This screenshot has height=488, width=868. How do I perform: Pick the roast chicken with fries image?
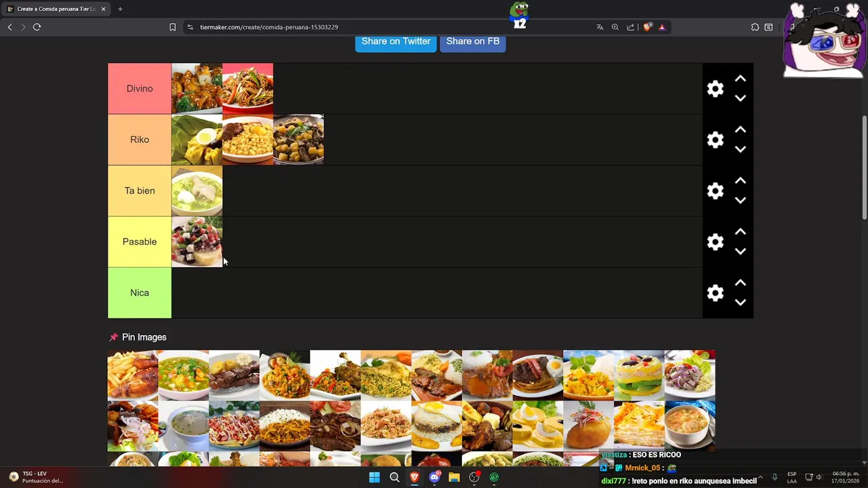(133, 375)
